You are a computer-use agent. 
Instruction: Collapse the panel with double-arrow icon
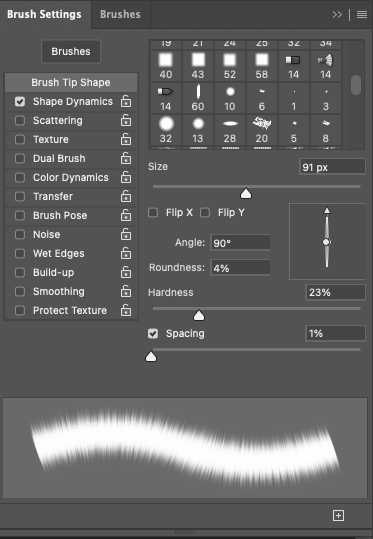(x=337, y=14)
